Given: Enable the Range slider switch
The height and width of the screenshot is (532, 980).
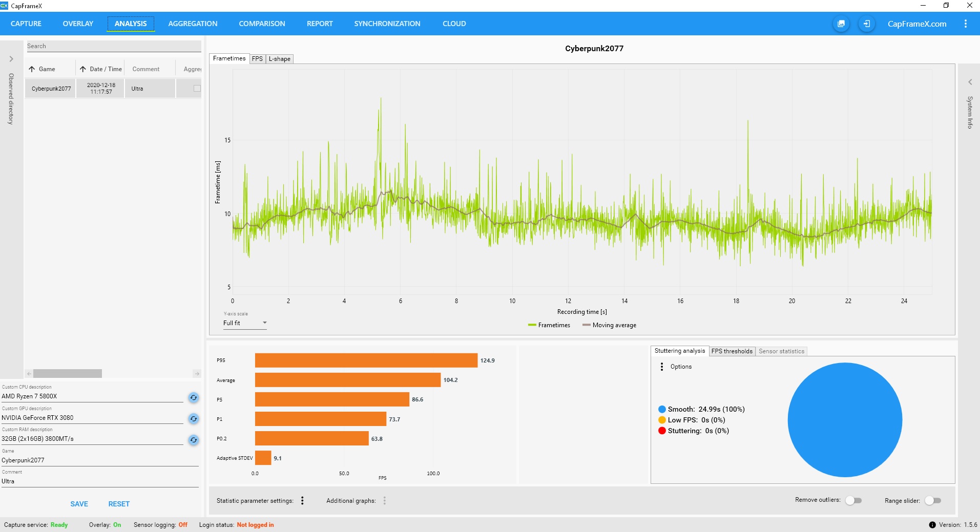Looking at the screenshot, I should (x=933, y=500).
